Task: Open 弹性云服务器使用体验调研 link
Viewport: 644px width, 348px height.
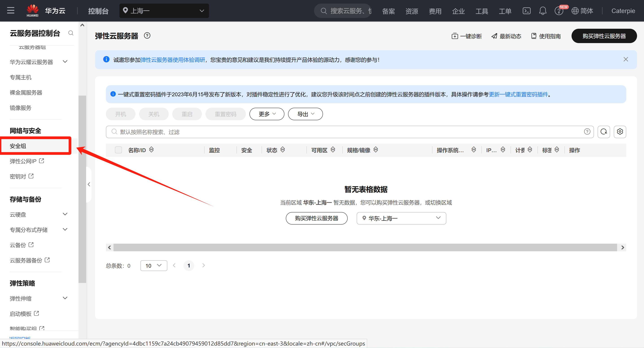Action: point(172,60)
